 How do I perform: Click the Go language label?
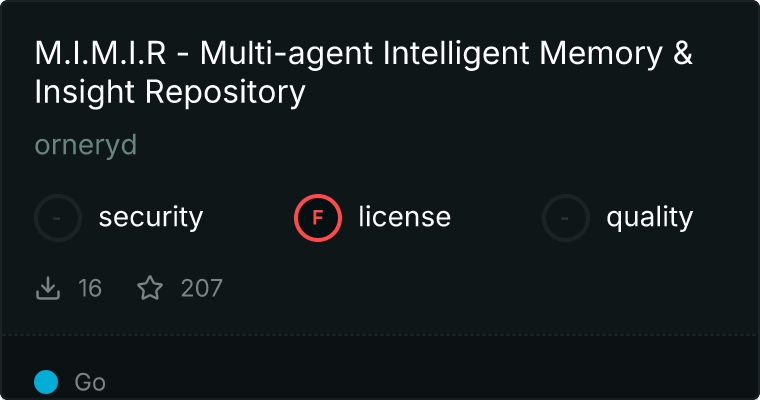coord(90,382)
